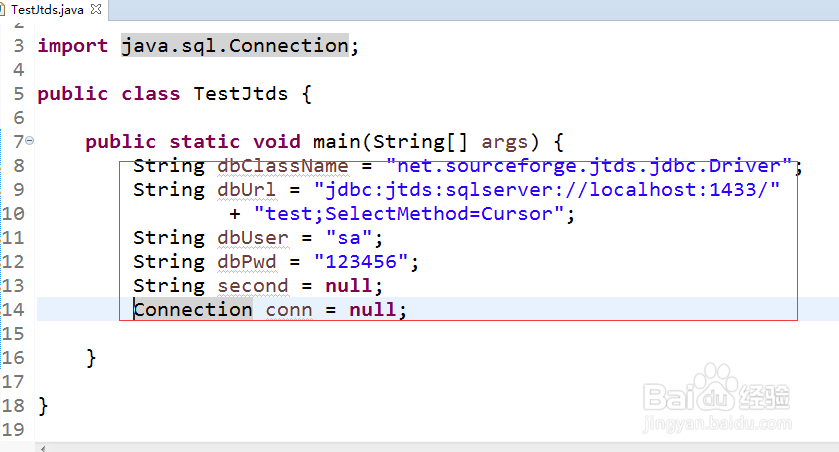839x452 pixels.
Task: Place cursor on the dbUrl variable
Action: (x=247, y=190)
